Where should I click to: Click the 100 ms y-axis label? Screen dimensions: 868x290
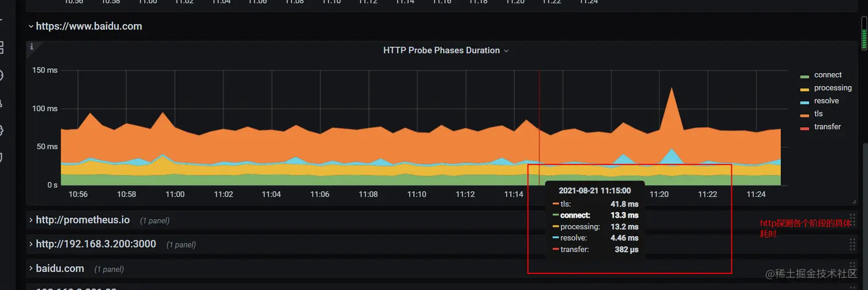pos(45,108)
